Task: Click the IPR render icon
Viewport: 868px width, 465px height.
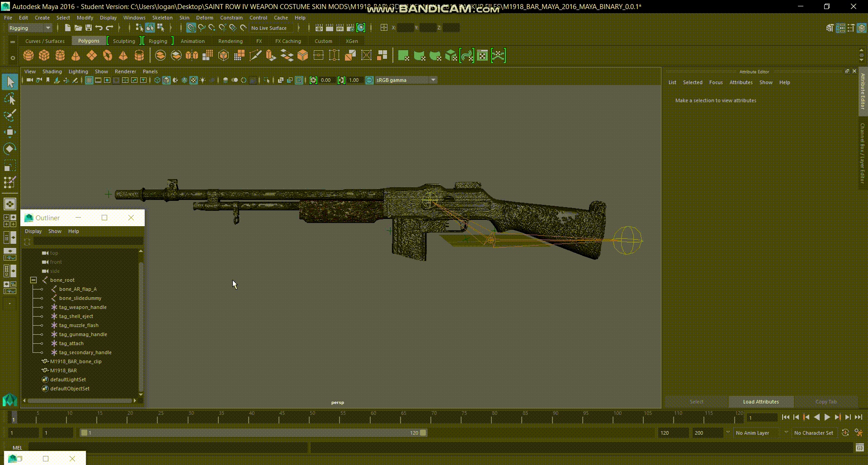Action: 340,28
